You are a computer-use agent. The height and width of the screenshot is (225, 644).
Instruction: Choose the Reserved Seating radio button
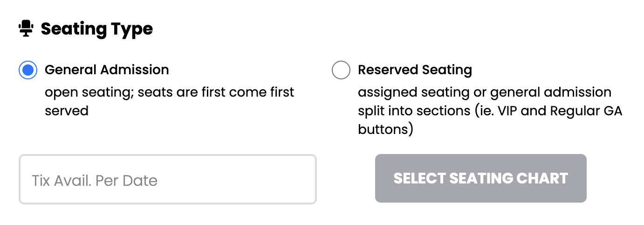pyautogui.click(x=341, y=70)
